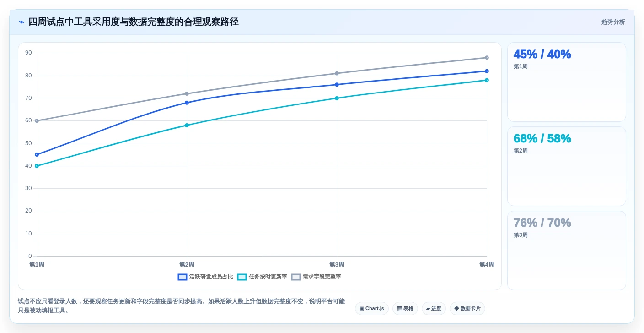The width and height of the screenshot is (644, 333).
Task: Click the 第3周 x-axis label
Action: click(337, 265)
